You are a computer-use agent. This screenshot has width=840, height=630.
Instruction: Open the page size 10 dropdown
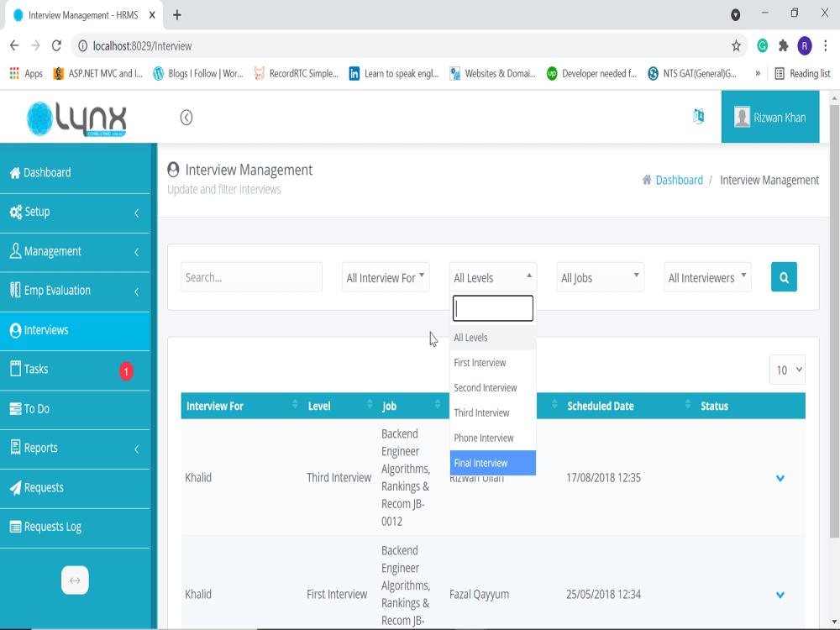click(787, 370)
